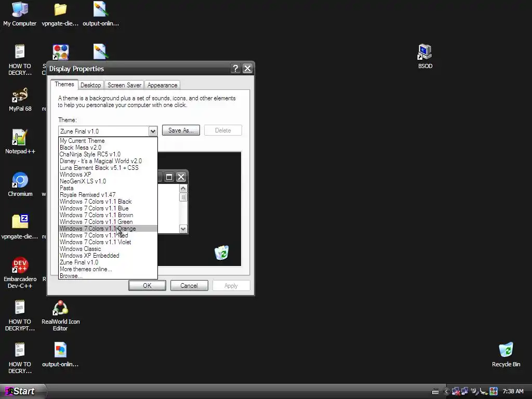Select the Browse… entry
This screenshot has width=532, height=399.
pos(108,276)
